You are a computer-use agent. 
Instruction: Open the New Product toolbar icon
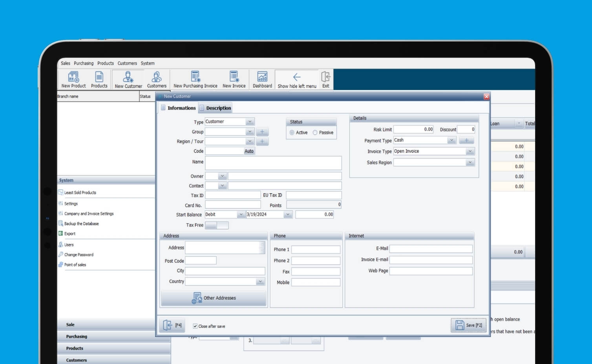point(73,80)
